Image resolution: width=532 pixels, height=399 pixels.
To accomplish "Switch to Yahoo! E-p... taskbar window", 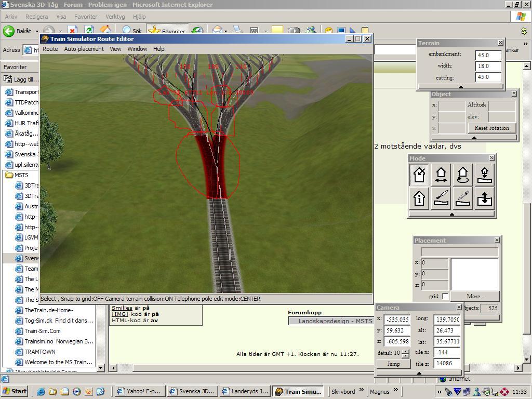I will [140, 392].
